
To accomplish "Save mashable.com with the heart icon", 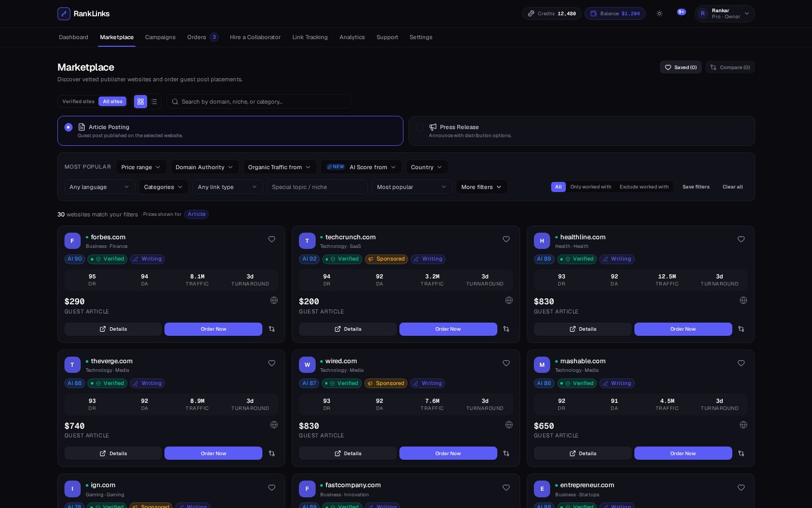I will coord(741,363).
